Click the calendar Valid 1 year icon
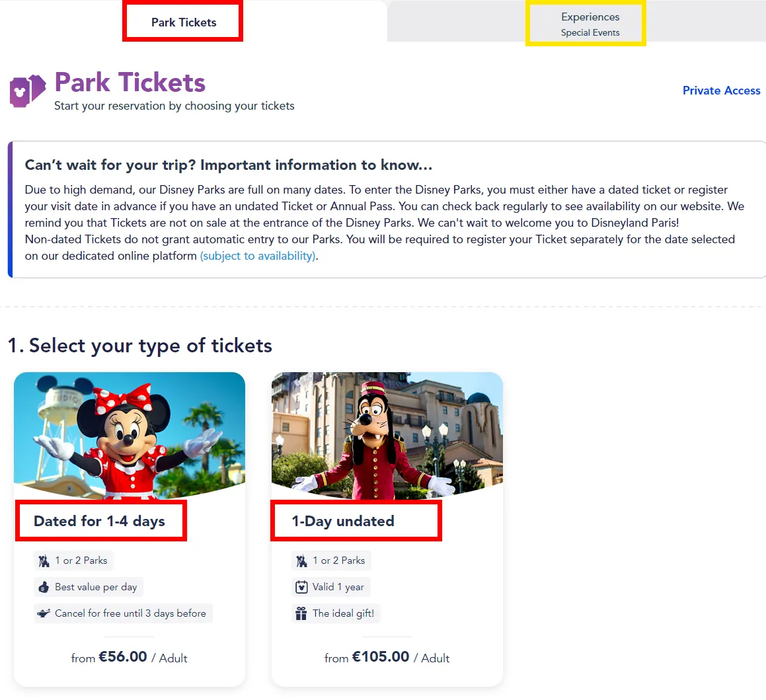 pos(301,587)
